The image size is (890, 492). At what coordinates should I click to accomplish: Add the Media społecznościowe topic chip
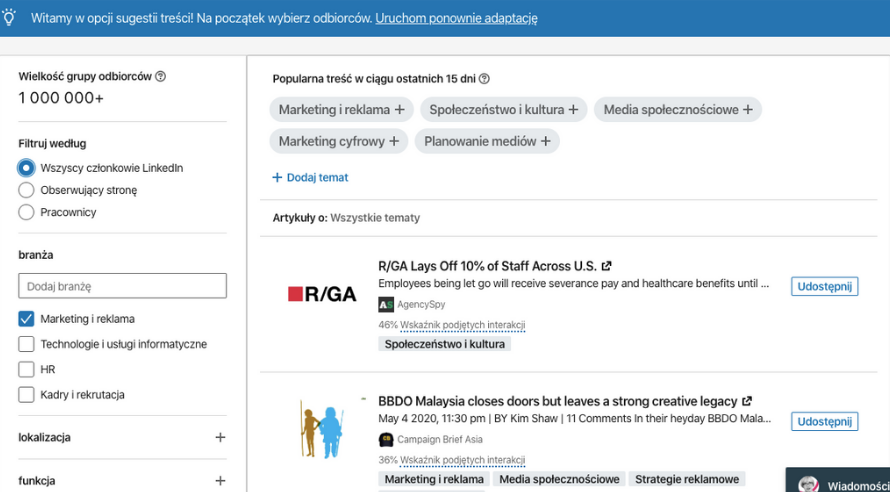(x=678, y=110)
